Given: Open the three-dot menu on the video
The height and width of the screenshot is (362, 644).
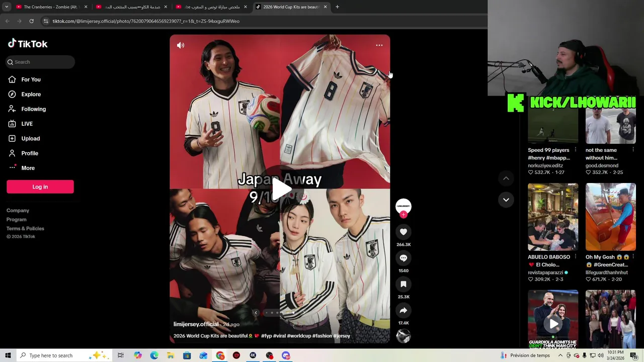Looking at the screenshot, I should click(379, 45).
